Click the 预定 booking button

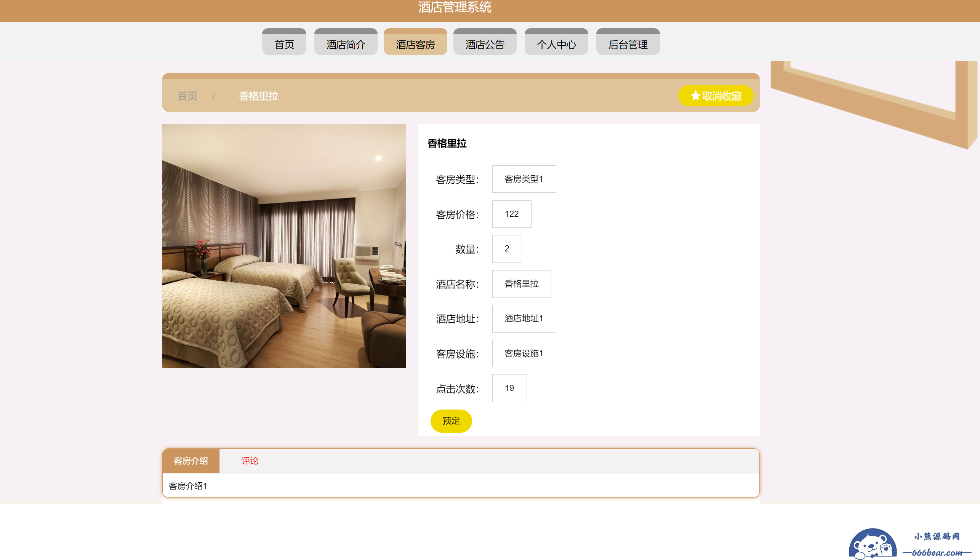click(x=451, y=421)
